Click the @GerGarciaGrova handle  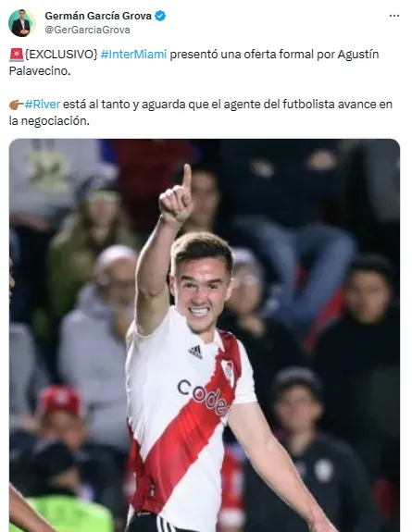click(x=87, y=30)
